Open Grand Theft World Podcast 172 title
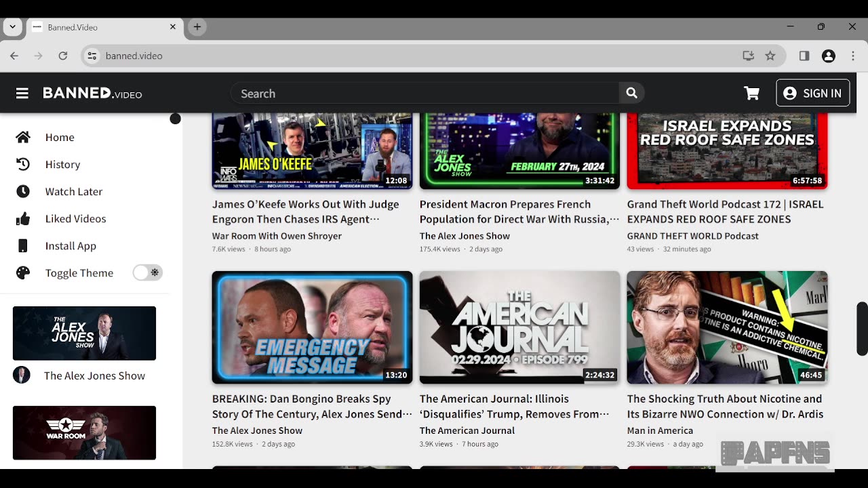Screen dimensions: 868x488 click(726, 211)
